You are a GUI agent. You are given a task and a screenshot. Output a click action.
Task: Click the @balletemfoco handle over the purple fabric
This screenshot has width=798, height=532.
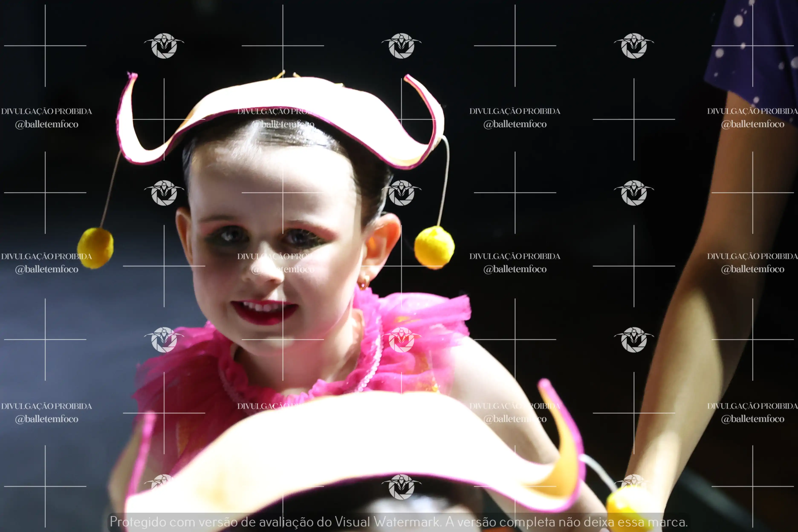(753, 124)
